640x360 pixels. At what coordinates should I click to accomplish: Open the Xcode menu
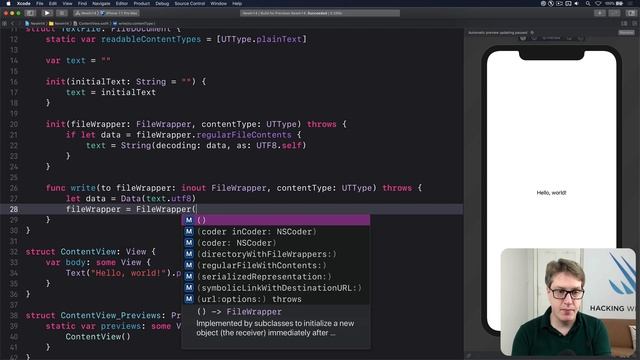coord(24,3)
